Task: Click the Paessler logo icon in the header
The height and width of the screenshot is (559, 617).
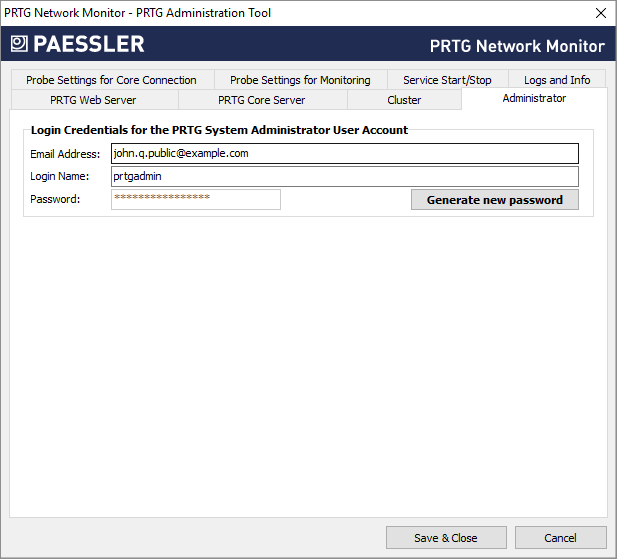Action: 19,44
